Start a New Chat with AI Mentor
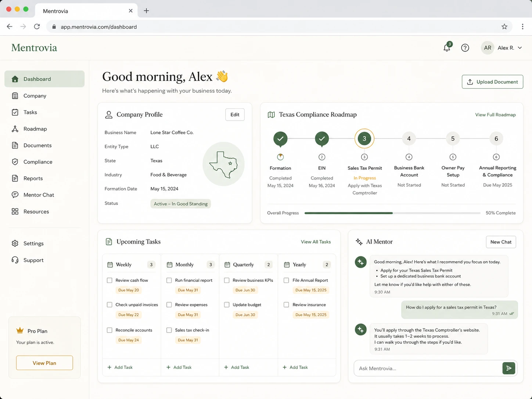 click(x=501, y=242)
